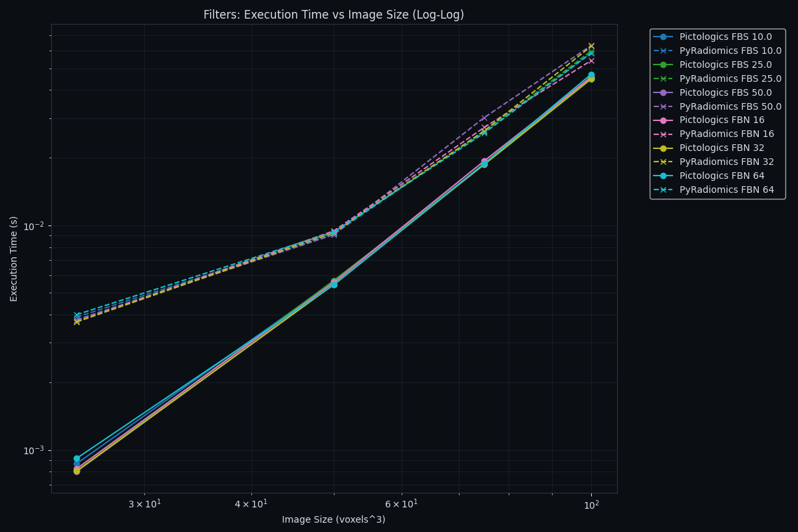Click the yellow PyRadiomics FBN 32 point at size 100
Screen dimensions: 798x532
pyautogui.click(x=591, y=46)
